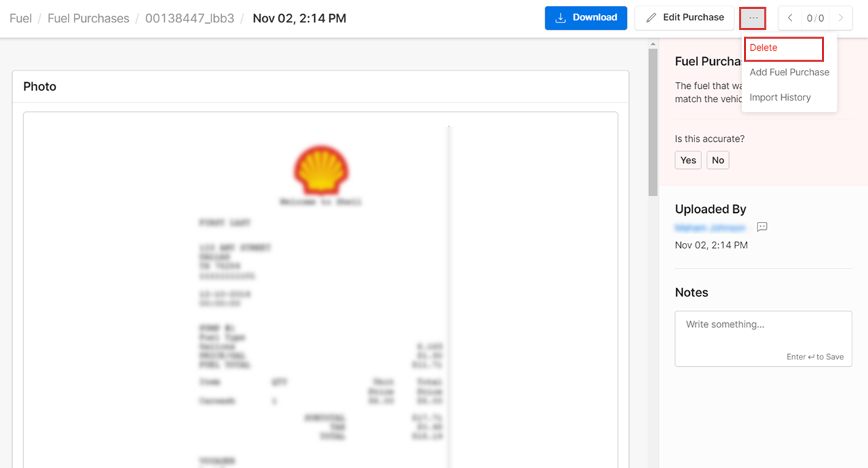Image resolution: width=868 pixels, height=468 pixels.
Task: Click the 'Is this accurate?' question text
Action: click(x=709, y=138)
